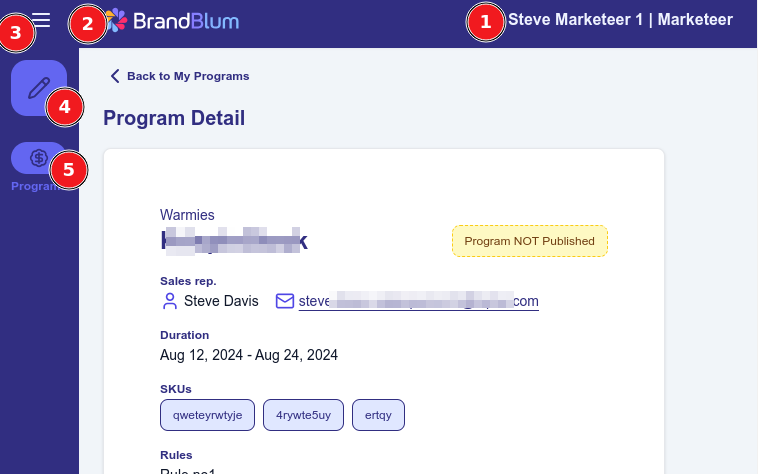Viewport: 758px width, 474px height.
Task: Click the person icon beside Steve Davis
Action: click(169, 301)
